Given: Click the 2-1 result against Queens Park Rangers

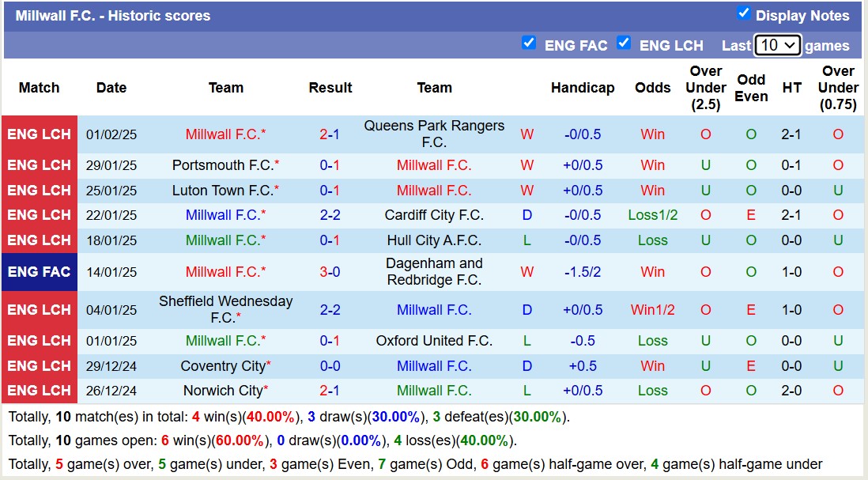Looking at the screenshot, I should (x=330, y=134).
